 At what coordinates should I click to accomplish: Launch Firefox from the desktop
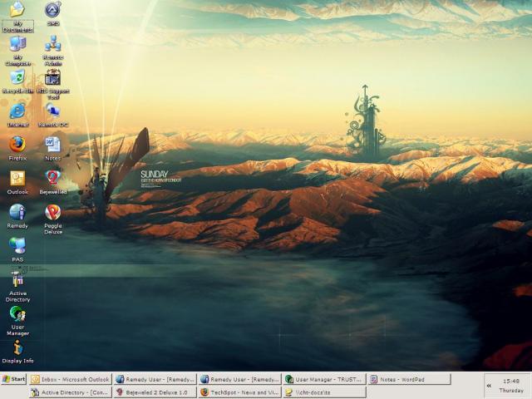pyautogui.click(x=17, y=148)
